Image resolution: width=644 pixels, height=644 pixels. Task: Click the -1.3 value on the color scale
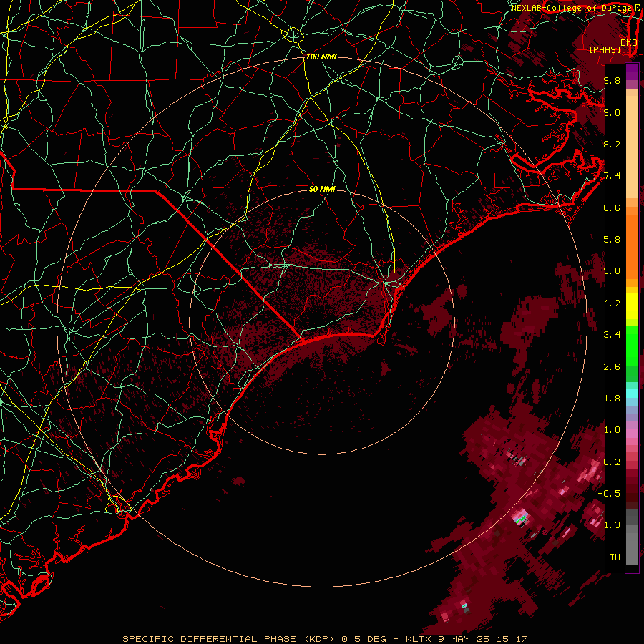[x=610, y=525]
